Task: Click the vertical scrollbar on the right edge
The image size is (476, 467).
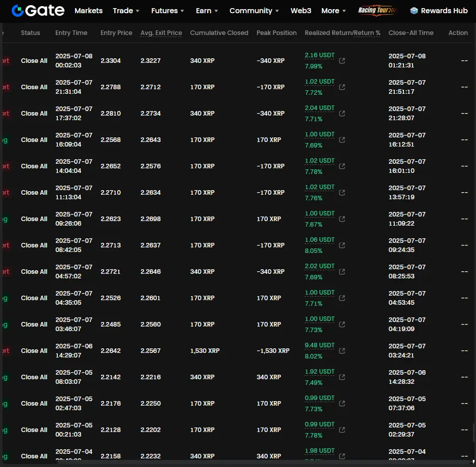Action: pos(474,433)
